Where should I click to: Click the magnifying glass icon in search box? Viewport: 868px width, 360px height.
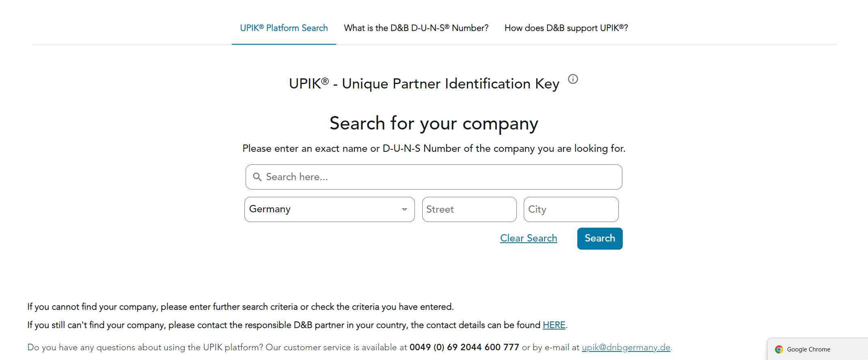(x=257, y=177)
